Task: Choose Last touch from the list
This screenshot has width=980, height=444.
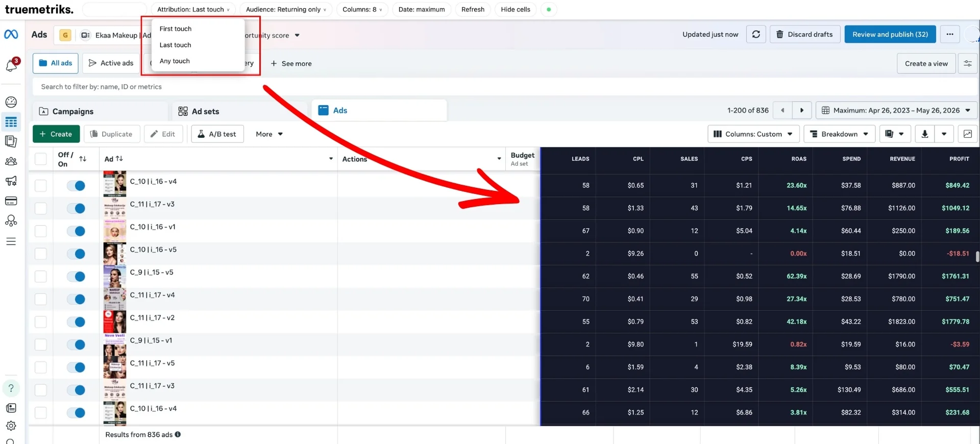Action: (x=175, y=45)
